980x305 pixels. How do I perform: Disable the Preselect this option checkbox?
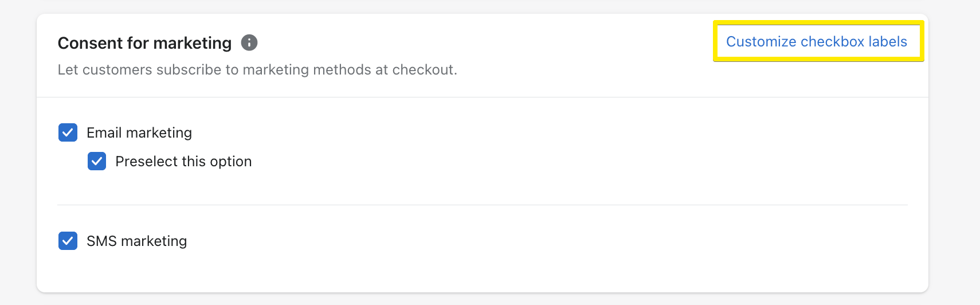(97, 161)
